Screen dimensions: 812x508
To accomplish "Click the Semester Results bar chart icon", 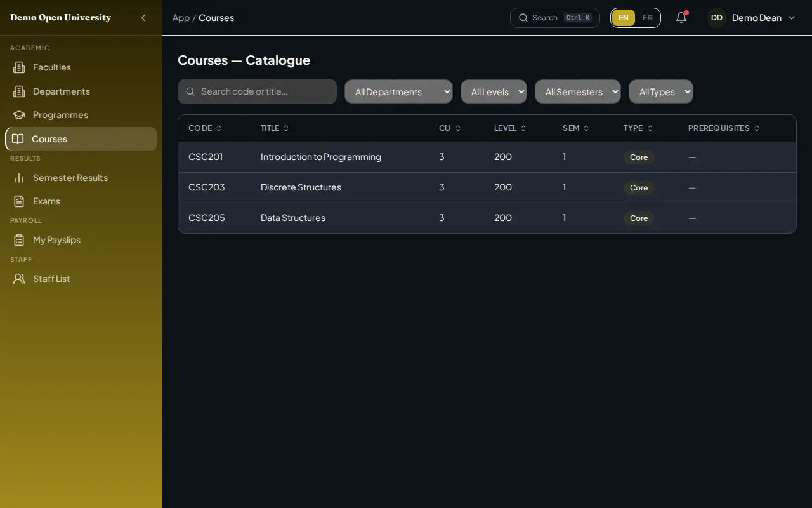I will (19, 178).
